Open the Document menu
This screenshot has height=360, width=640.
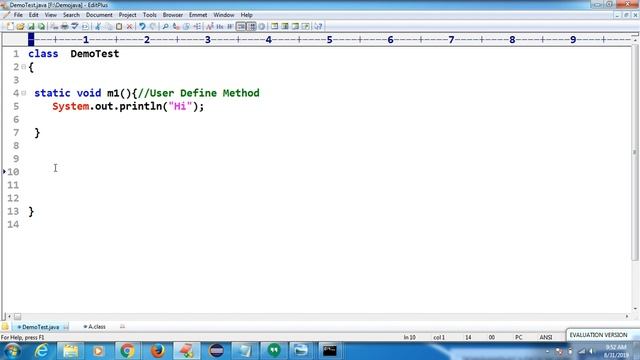(x=99, y=15)
